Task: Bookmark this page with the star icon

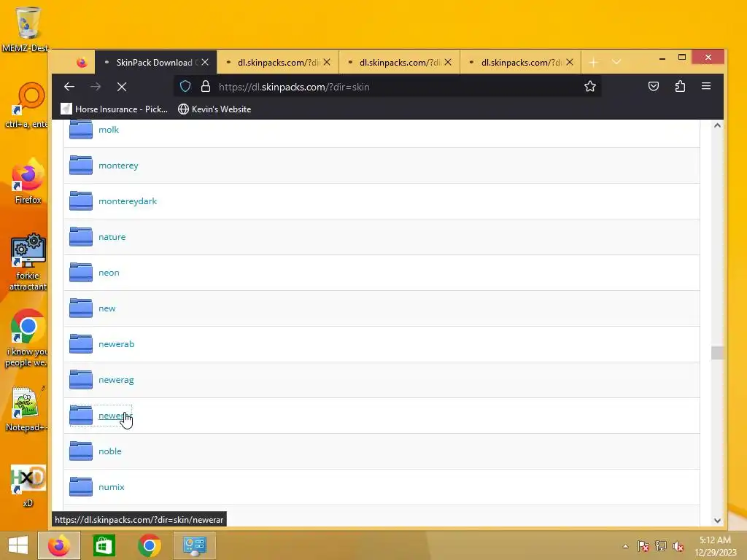Action: (x=589, y=86)
